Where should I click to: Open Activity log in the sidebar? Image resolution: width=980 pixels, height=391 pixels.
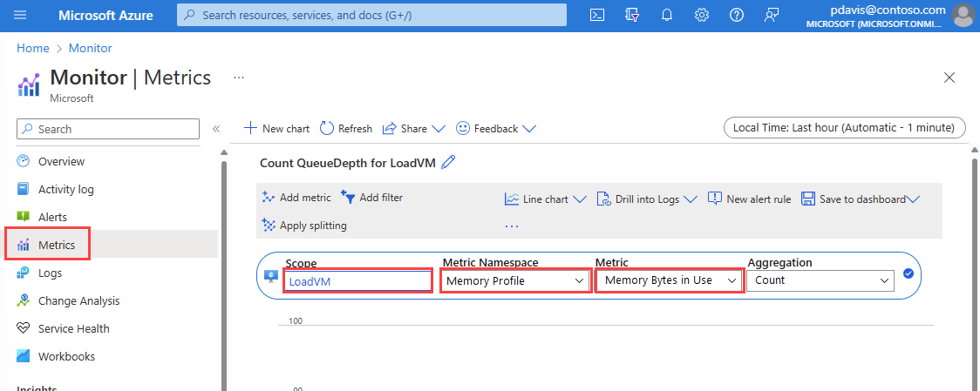65,189
